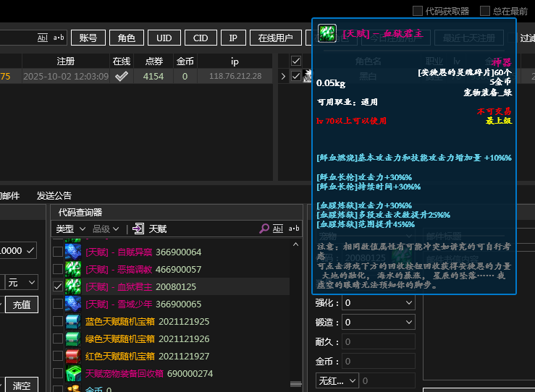Check the 天赋宠物装备回收箱 checkbox

(58, 374)
